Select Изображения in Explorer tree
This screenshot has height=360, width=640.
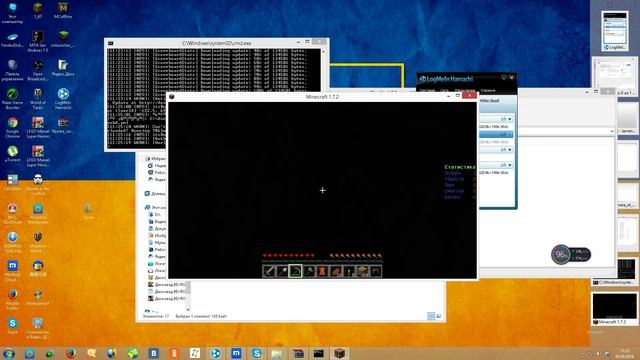click(157, 236)
